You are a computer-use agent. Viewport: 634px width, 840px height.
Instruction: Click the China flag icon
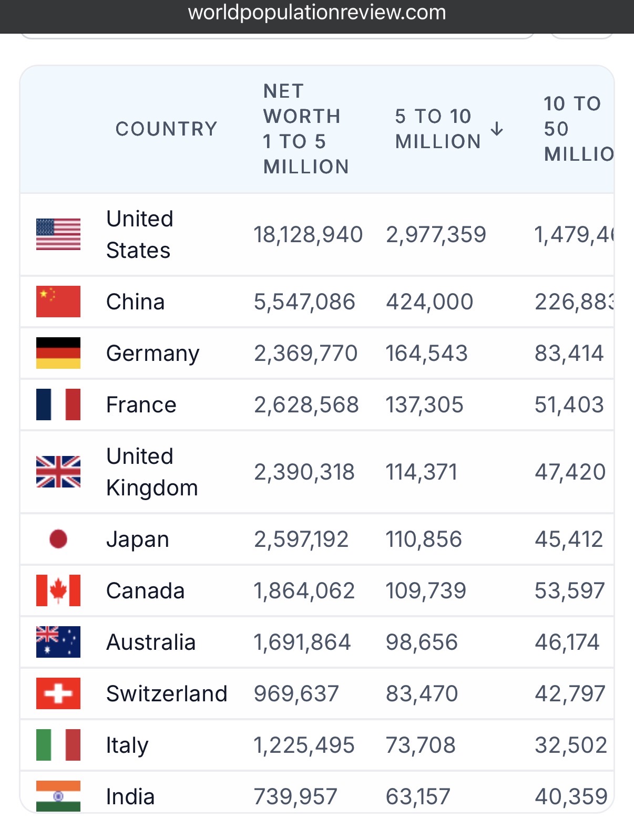click(x=58, y=302)
